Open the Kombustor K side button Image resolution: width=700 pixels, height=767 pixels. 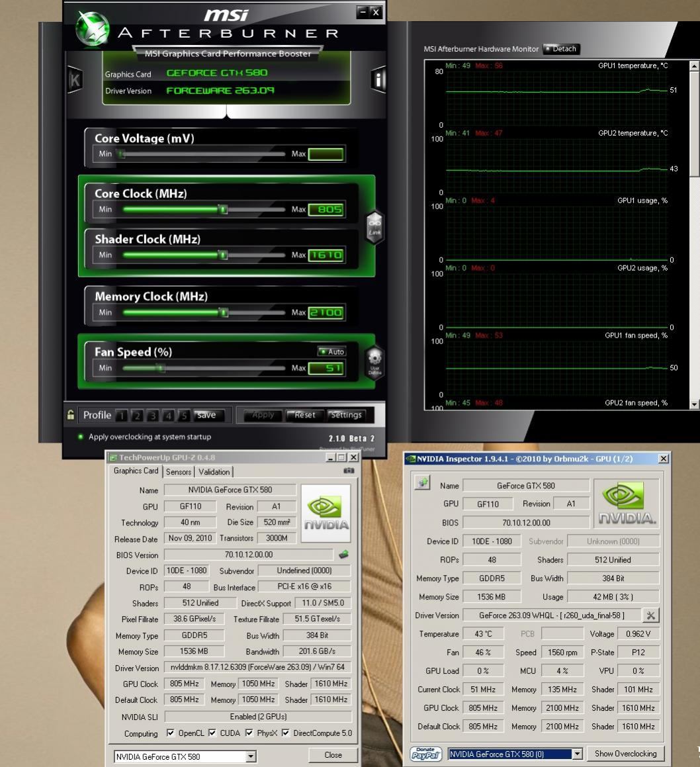(75, 79)
